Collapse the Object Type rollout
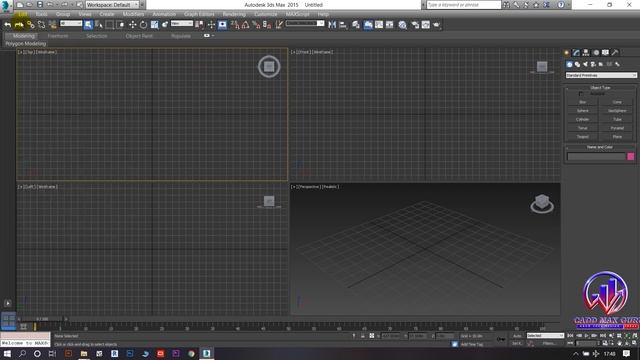 point(600,88)
